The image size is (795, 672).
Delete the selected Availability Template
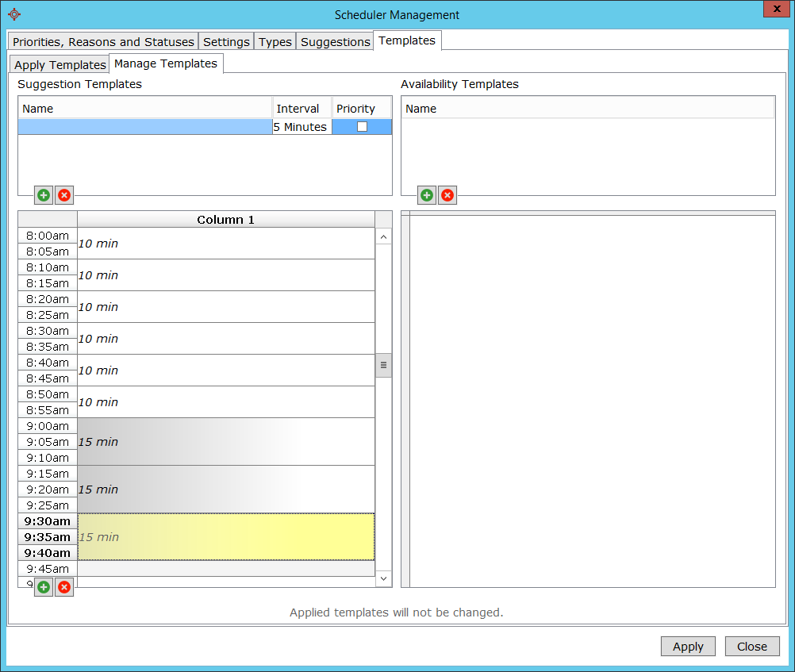[x=447, y=195]
